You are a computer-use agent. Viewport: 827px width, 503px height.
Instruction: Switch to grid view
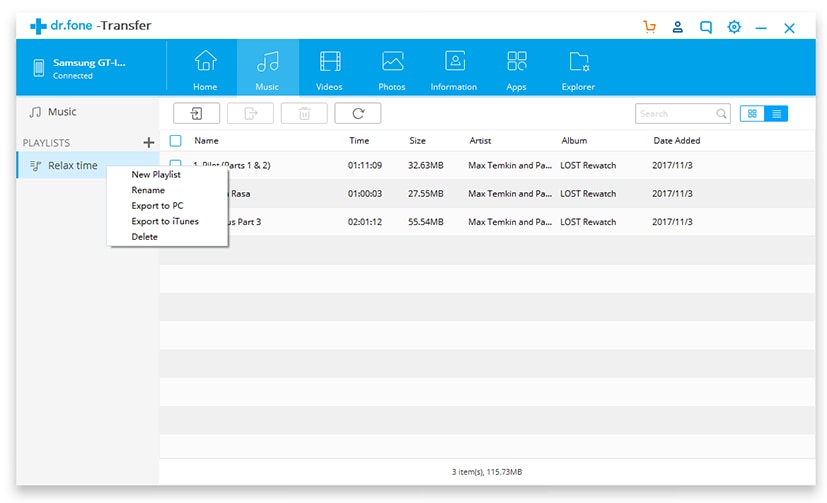coord(752,113)
